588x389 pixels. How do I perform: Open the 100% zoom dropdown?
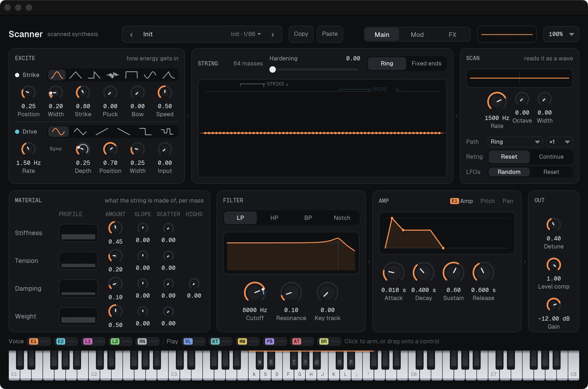click(561, 34)
